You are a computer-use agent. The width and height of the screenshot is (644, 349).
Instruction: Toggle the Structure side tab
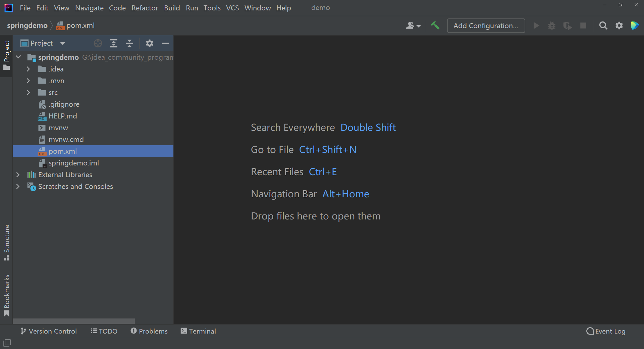point(6,242)
